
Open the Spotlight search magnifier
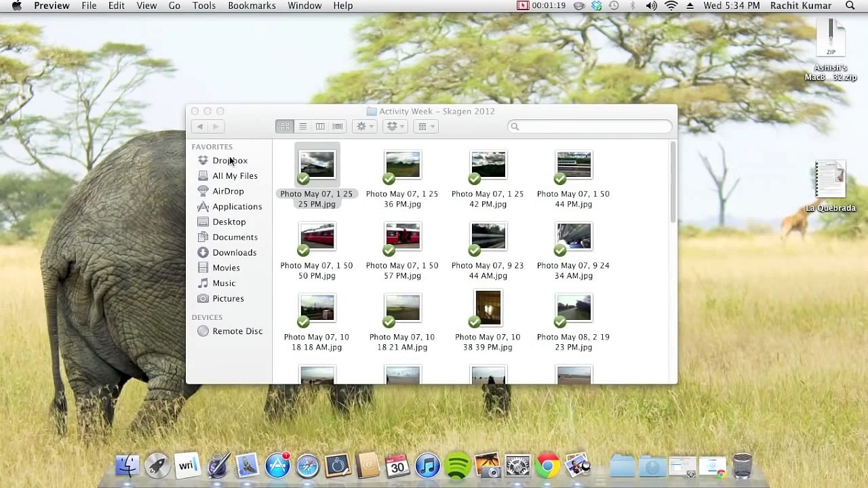pos(850,5)
